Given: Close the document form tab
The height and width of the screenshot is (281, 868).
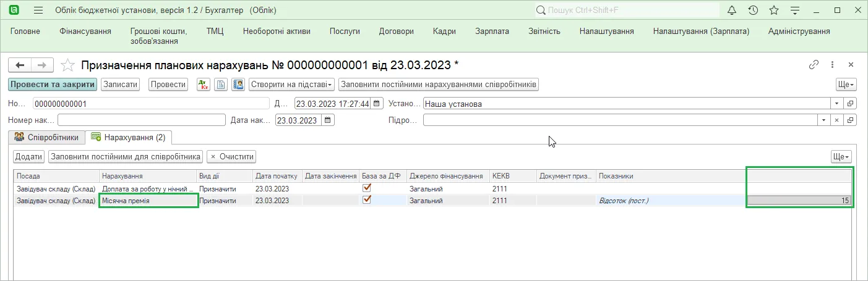Looking at the screenshot, I should 851,65.
